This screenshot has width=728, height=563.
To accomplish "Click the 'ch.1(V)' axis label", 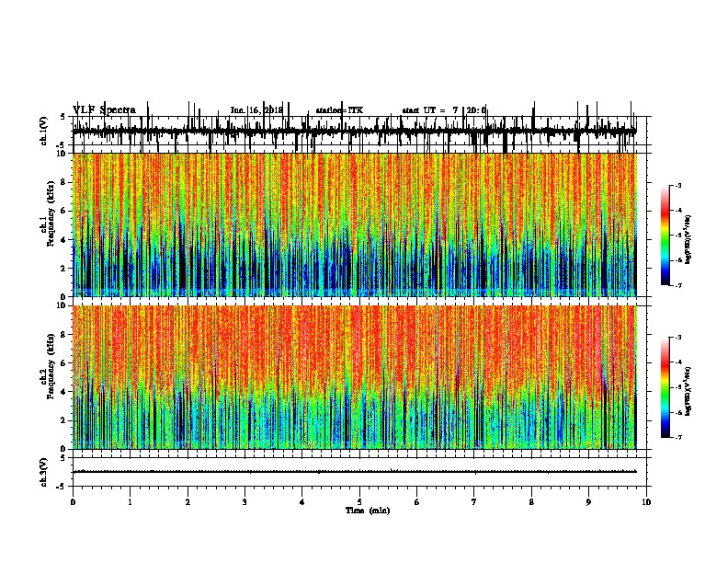I will pos(43,131).
